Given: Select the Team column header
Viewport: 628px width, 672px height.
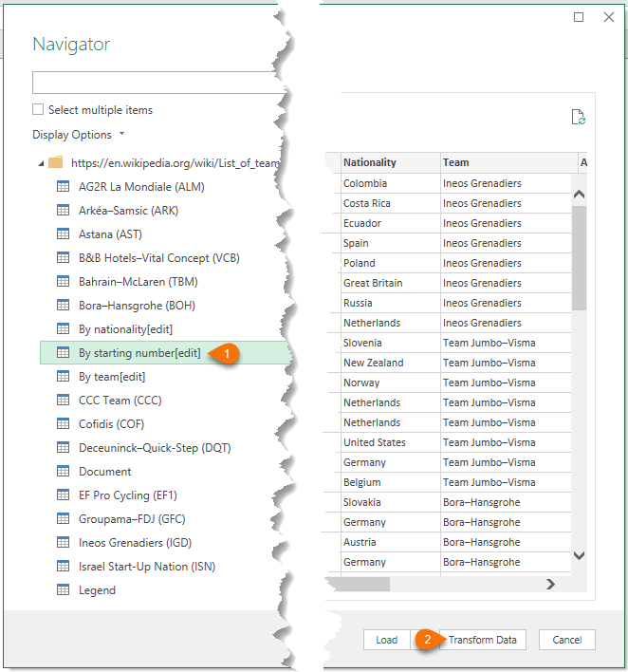Looking at the screenshot, I should 508,162.
